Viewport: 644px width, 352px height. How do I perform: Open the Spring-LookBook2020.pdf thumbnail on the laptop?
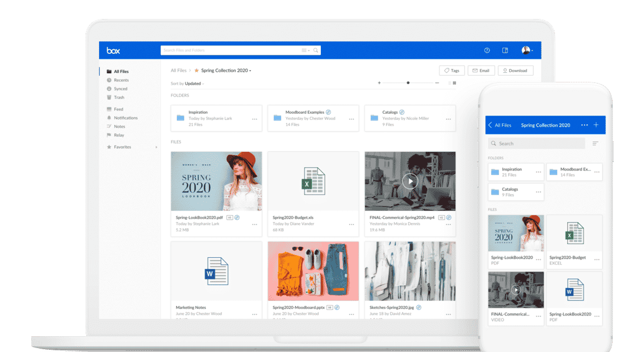(217, 182)
